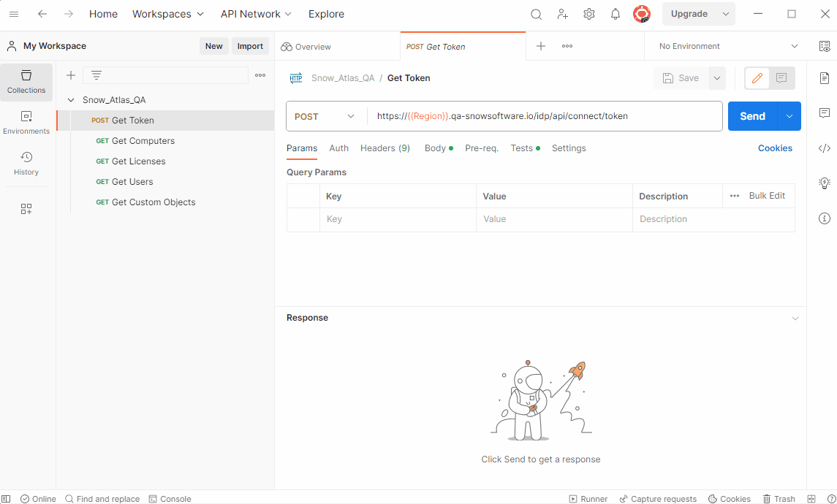Viewport: 837px width, 504px height.
Task: Open the code snippet icon
Action: [x=824, y=148]
